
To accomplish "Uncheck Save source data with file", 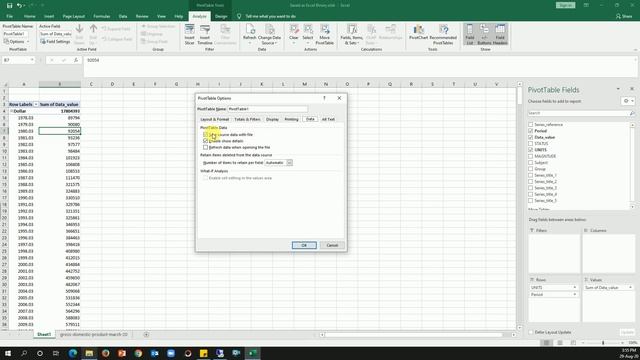I will (206, 134).
